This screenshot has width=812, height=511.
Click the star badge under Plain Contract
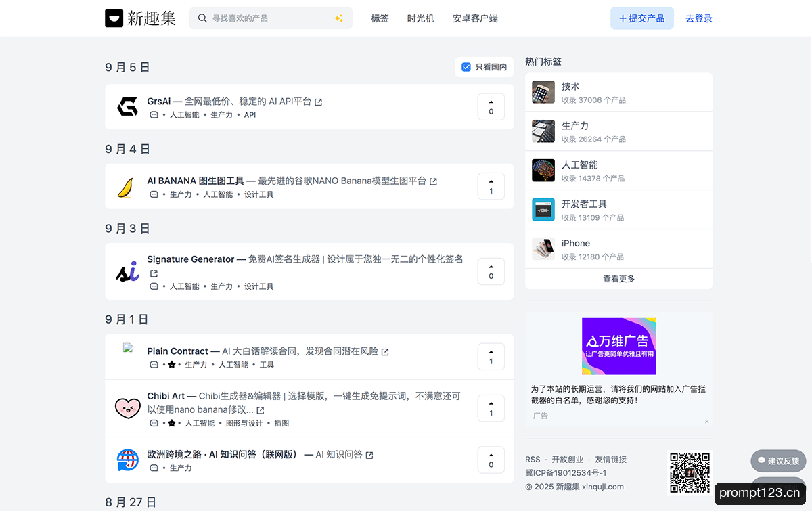172,365
